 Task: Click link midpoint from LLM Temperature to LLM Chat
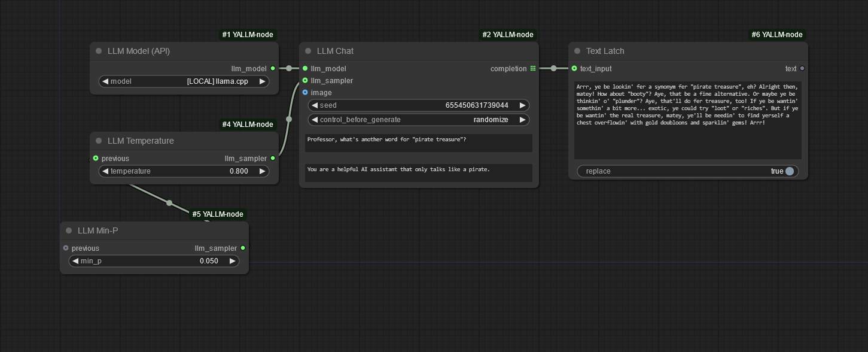coord(289,119)
